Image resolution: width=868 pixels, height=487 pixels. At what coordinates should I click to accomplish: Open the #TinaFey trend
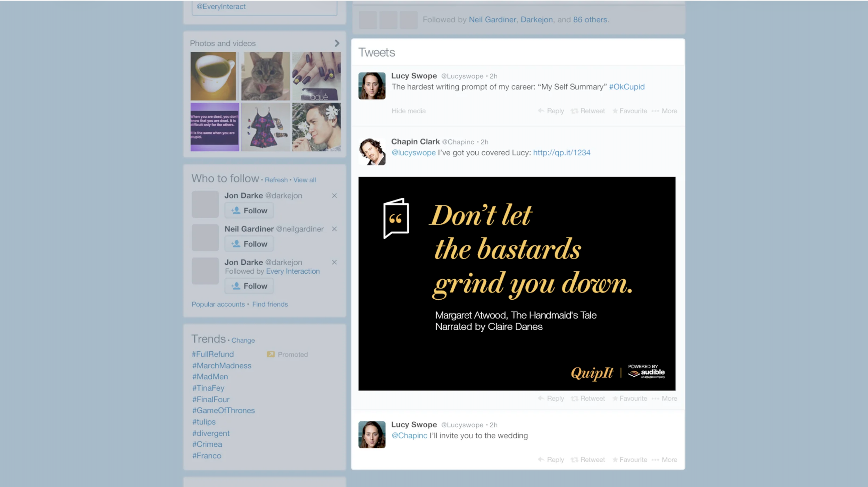[x=208, y=388]
